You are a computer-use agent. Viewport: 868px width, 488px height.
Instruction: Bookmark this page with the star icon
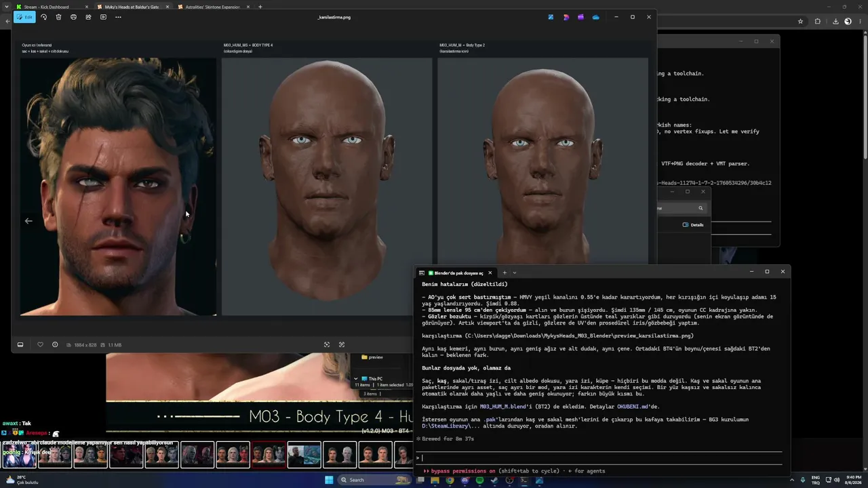[x=800, y=22]
